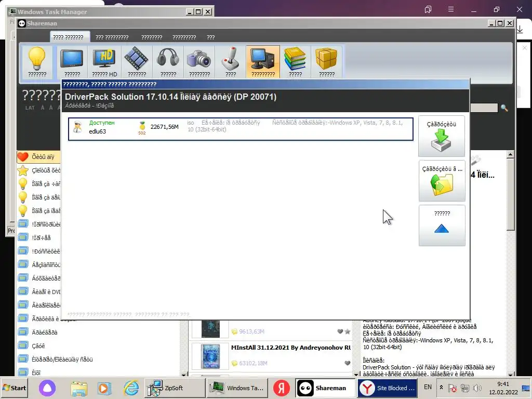The height and width of the screenshot is (399, 532).
Task: Click the MInstAll entry thumbnail image
Action: [x=210, y=356]
